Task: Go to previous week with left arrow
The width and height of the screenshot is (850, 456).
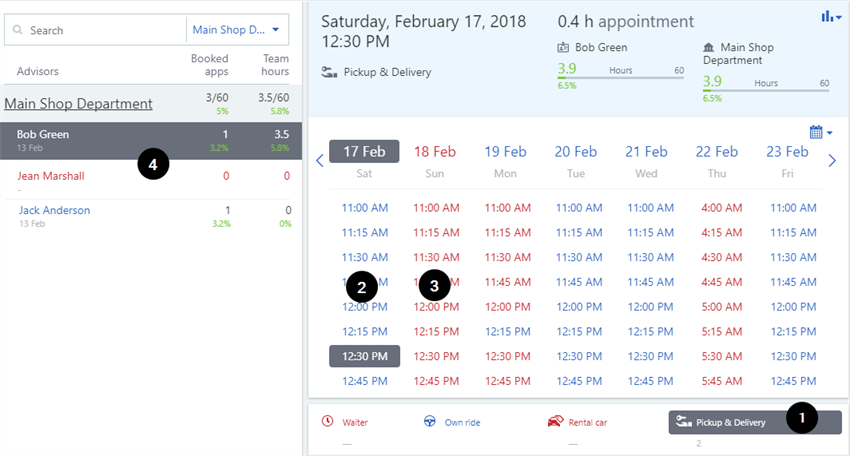Action: [320, 160]
